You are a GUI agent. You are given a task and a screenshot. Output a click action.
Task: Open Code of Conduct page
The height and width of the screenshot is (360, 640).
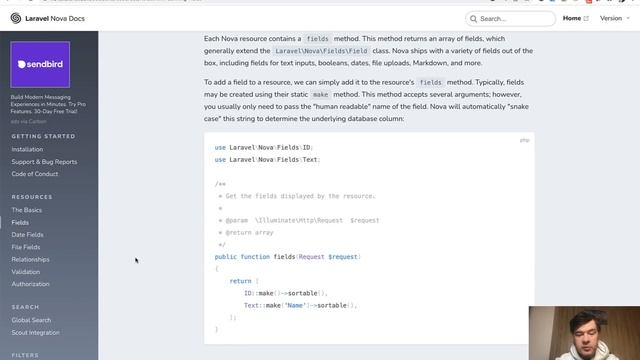(35, 174)
